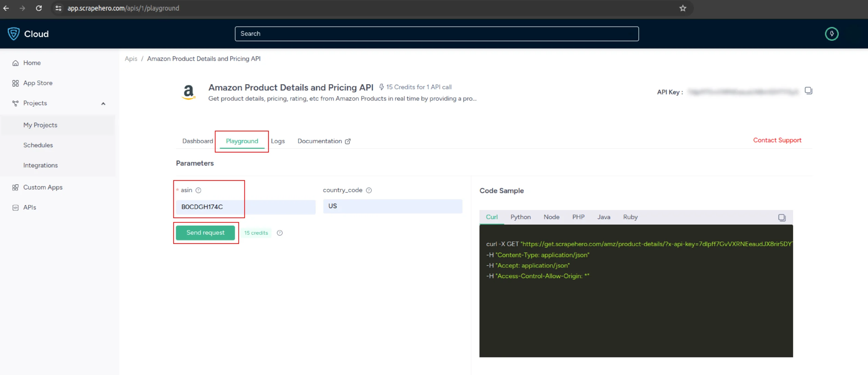Image resolution: width=868 pixels, height=375 pixels.
Task: Click the ScrapeHero Cloud shield logo
Action: click(x=14, y=34)
